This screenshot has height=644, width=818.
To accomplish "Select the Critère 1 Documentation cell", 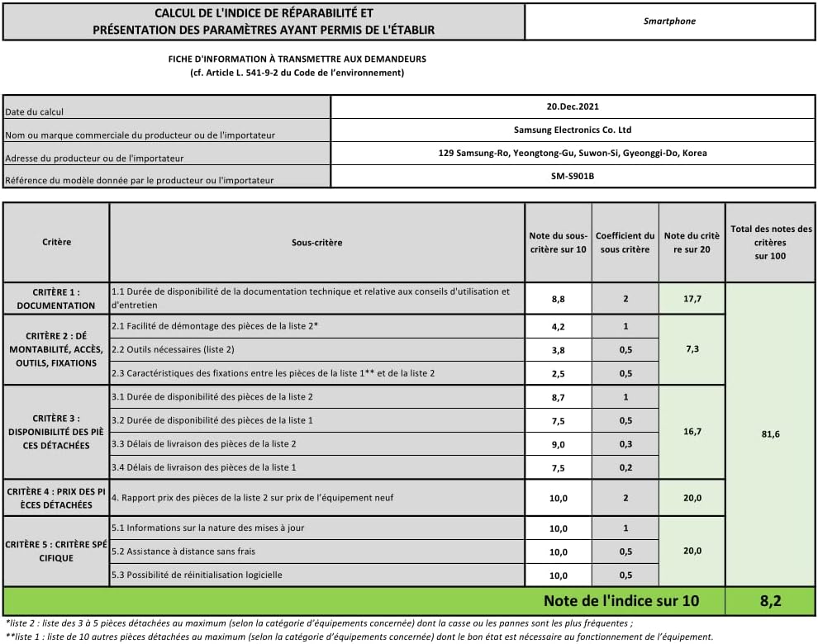I will 56,299.
